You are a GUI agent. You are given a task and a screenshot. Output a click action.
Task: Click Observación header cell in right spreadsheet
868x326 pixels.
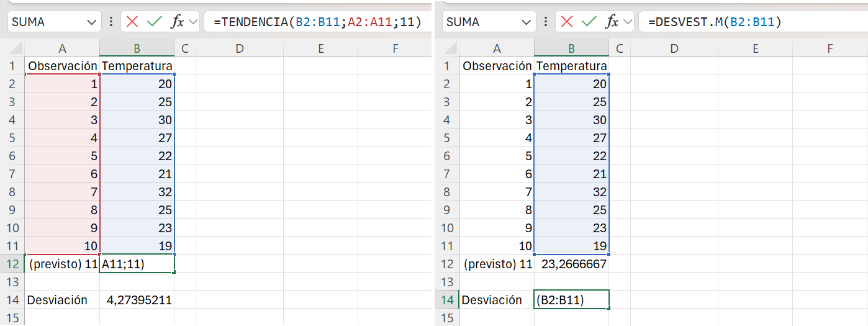[x=497, y=66]
